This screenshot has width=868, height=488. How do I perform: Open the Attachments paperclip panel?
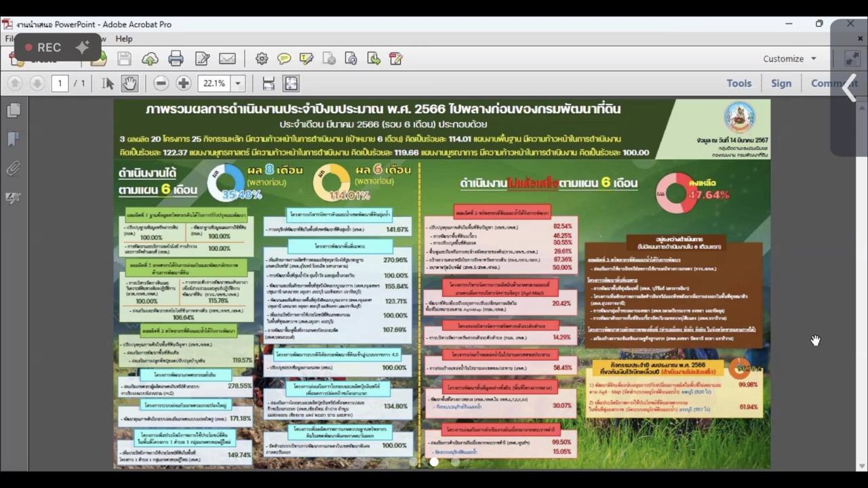click(x=13, y=168)
